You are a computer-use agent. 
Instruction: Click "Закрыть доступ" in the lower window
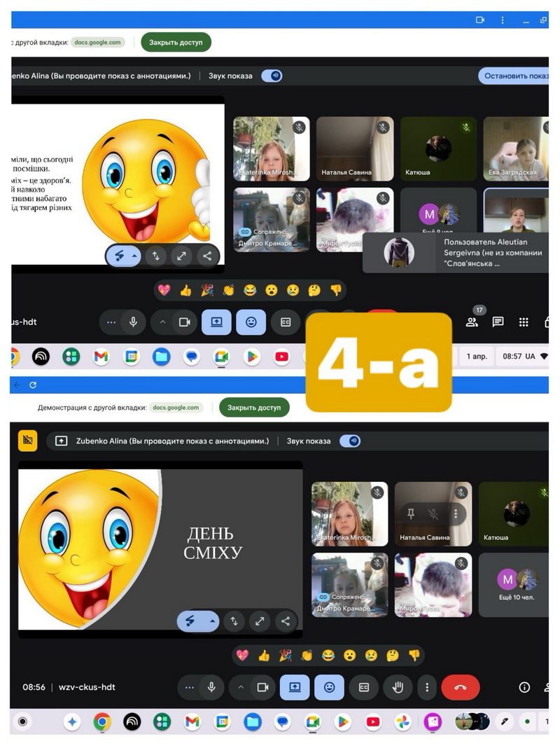(x=253, y=407)
